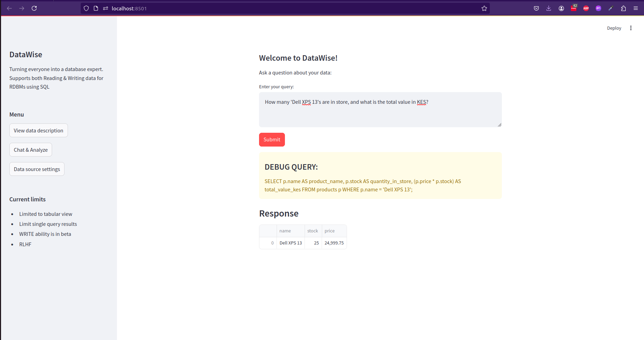Bookmark this page using the star

tap(484, 8)
